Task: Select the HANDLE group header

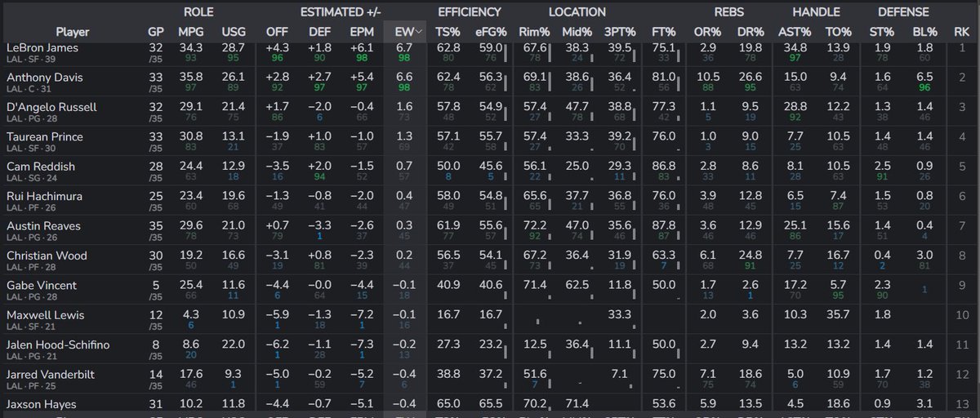Action: pos(817,12)
